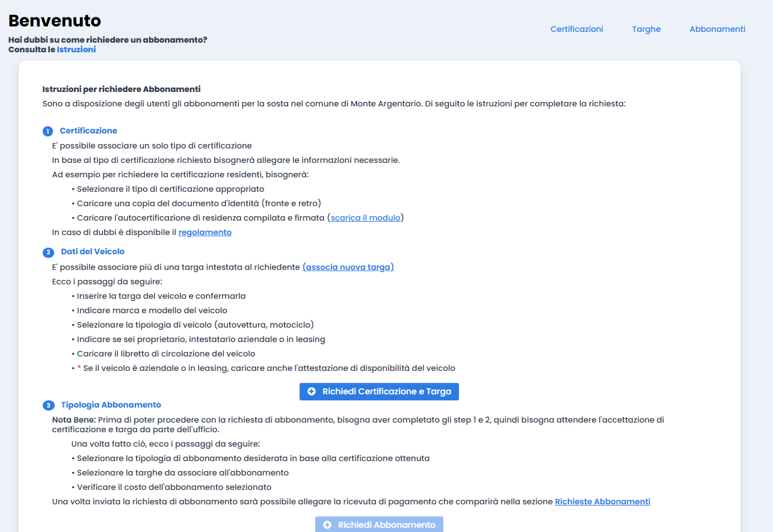773x532 pixels.
Task: Click the associa nuova targa link
Action: point(348,267)
